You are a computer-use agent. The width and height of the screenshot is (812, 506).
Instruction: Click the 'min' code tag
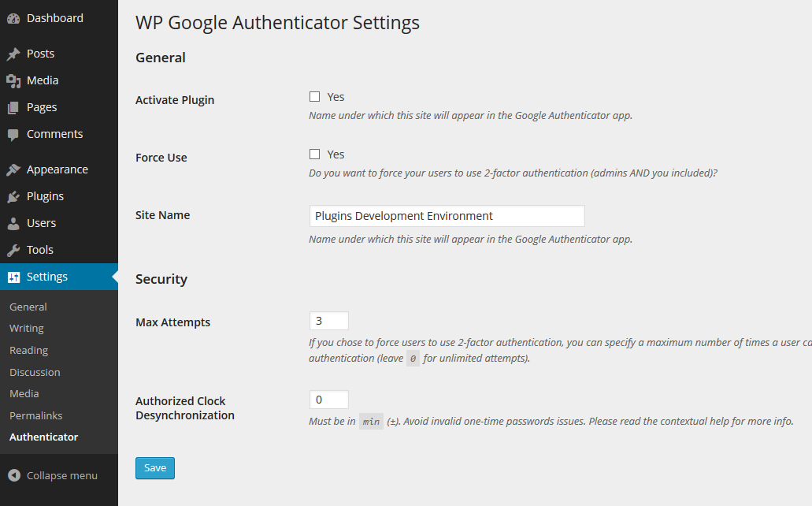[x=371, y=422]
